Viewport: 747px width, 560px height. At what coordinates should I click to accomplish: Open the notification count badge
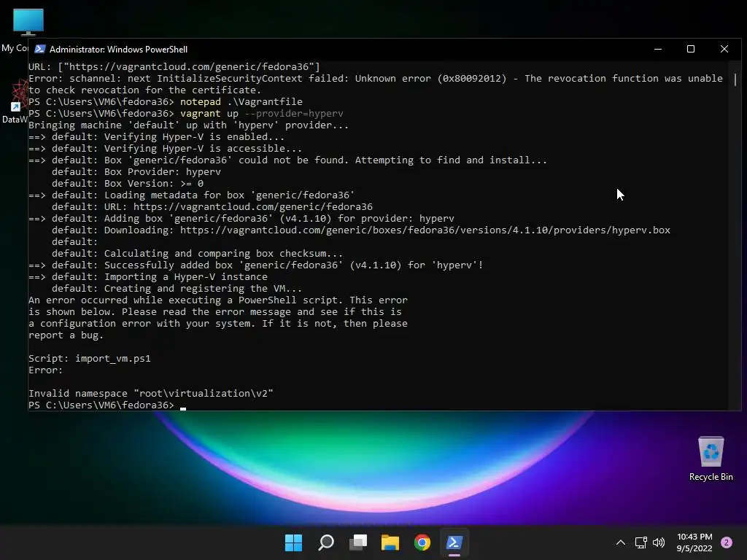tap(727, 542)
